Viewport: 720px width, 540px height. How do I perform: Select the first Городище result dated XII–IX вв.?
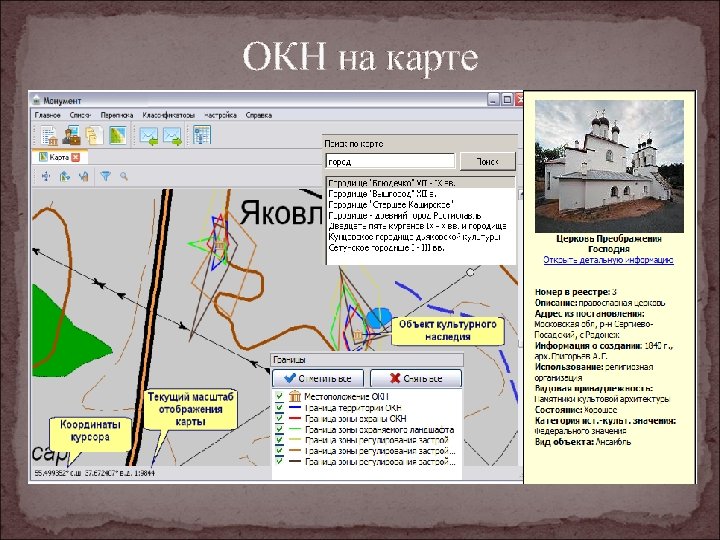(x=421, y=183)
